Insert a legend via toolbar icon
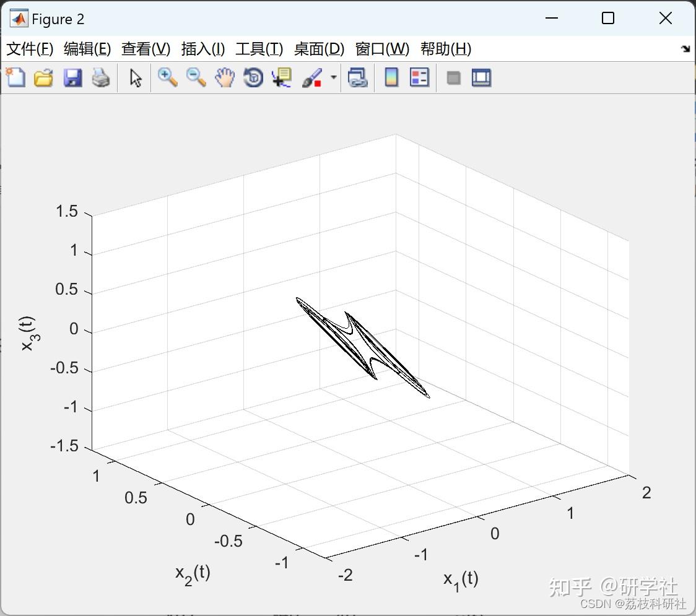696x616 pixels. 419,77
